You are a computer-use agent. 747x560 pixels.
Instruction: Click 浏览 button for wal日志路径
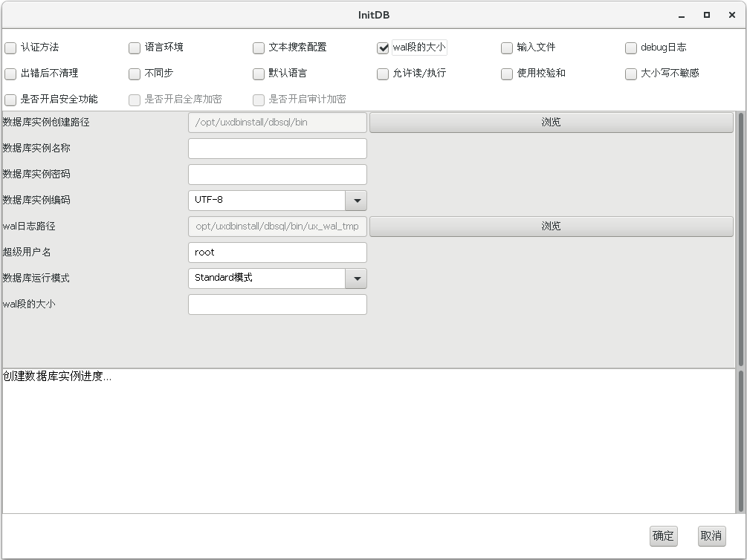click(x=551, y=227)
